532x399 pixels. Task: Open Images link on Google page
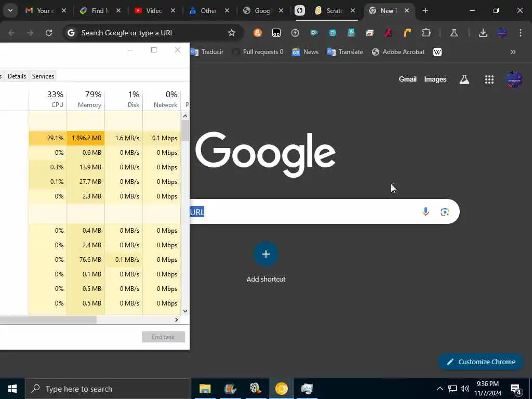435,79
